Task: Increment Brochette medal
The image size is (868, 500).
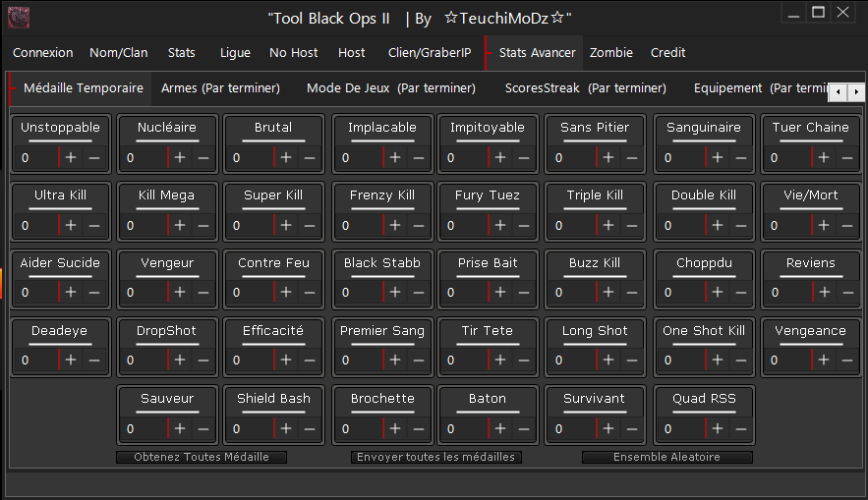Action: pos(395,428)
